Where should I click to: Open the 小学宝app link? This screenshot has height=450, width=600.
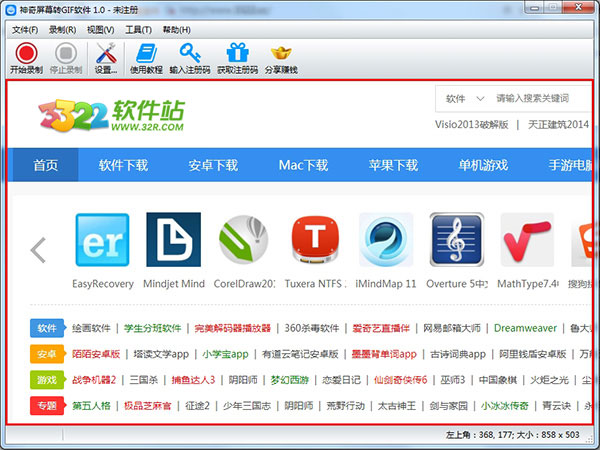tap(225, 354)
